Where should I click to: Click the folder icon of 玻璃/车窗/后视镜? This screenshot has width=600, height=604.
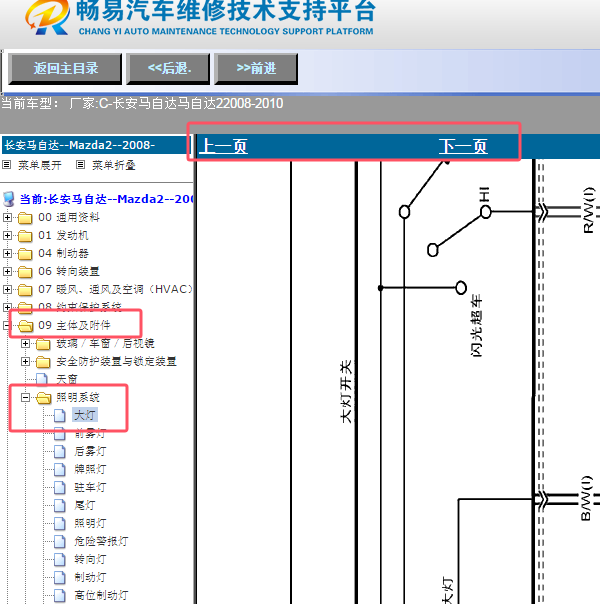pos(43,344)
